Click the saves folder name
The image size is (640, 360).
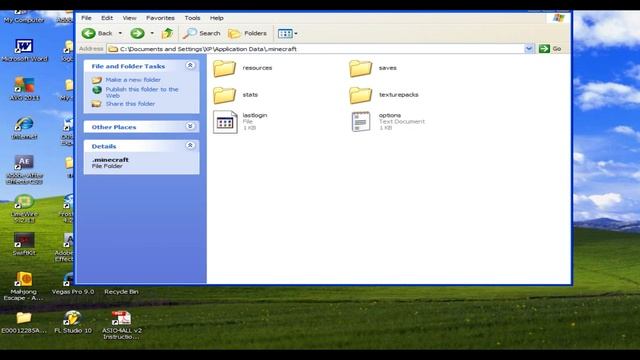click(x=387, y=68)
